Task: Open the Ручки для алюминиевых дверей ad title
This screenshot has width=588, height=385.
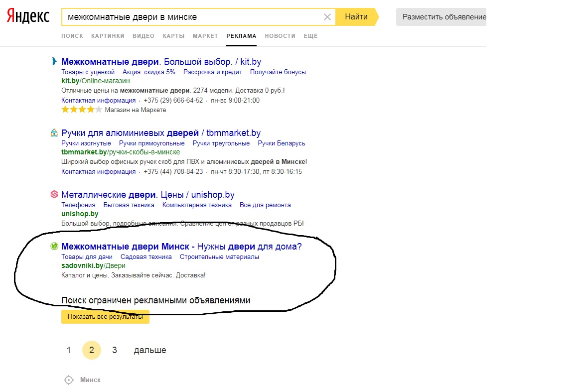Action: [161, 132]
